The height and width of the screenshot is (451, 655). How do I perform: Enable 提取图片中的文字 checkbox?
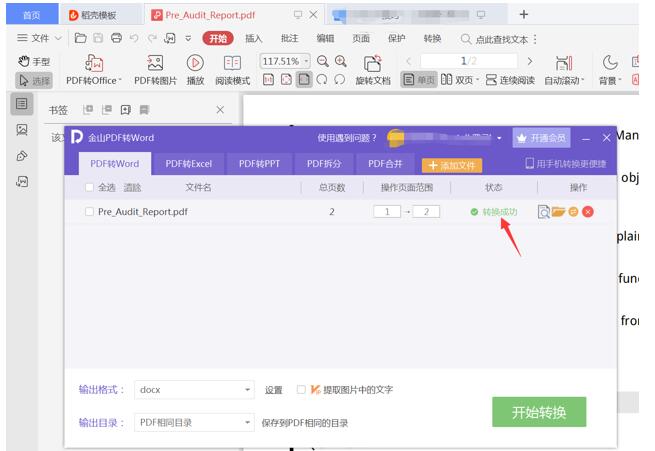pyautogui.click(x=301, y=389)
